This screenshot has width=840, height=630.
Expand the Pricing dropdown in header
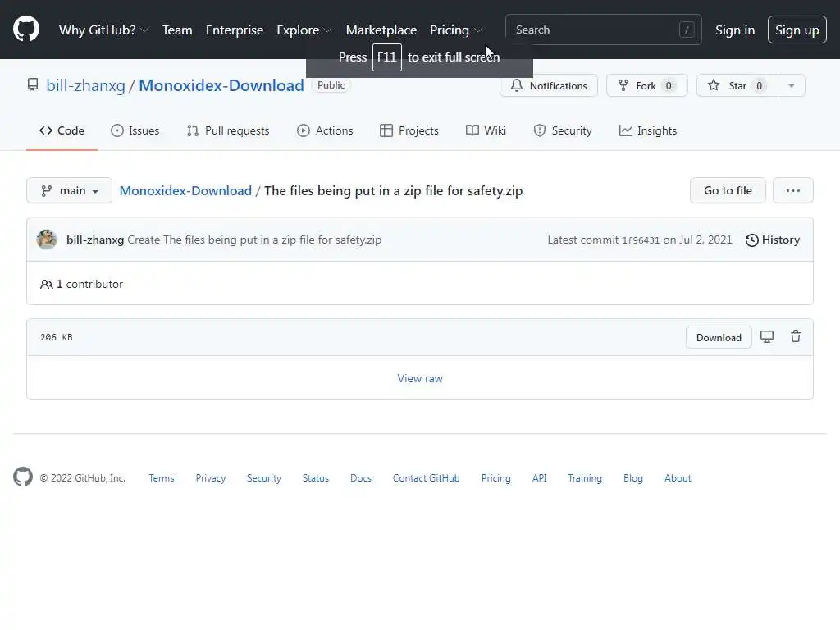point(456,30)
